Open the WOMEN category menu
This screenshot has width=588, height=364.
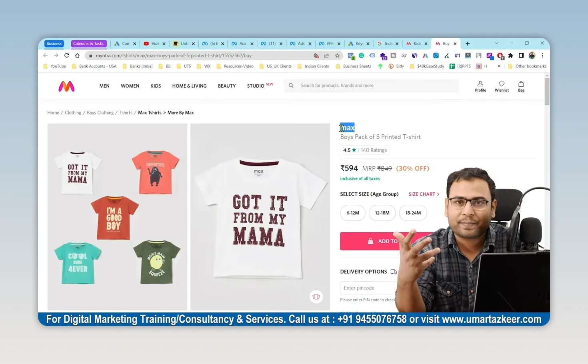pos(130,86)
